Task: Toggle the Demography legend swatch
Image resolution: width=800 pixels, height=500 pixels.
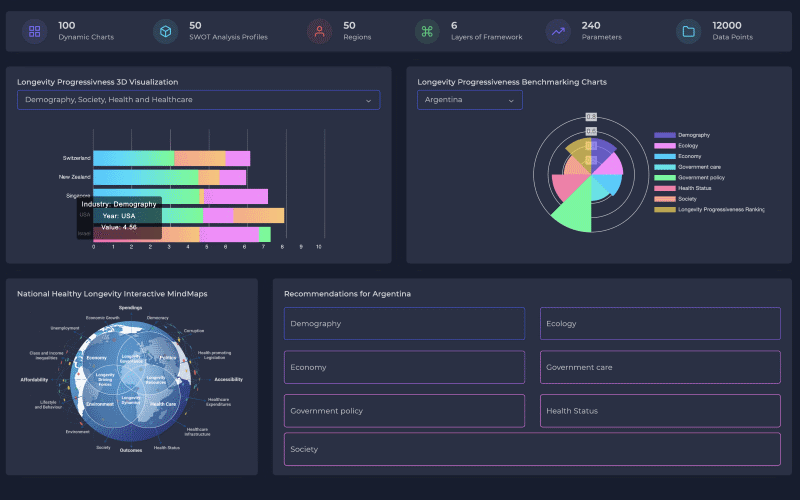Action: [x=664, y=135]
